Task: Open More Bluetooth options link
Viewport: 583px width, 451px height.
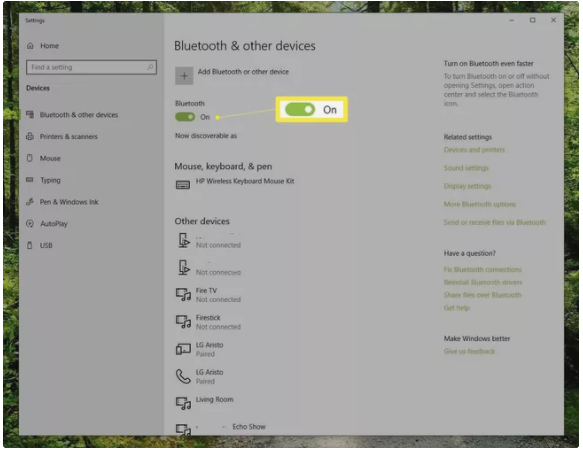Action: [x=480, y=204]
